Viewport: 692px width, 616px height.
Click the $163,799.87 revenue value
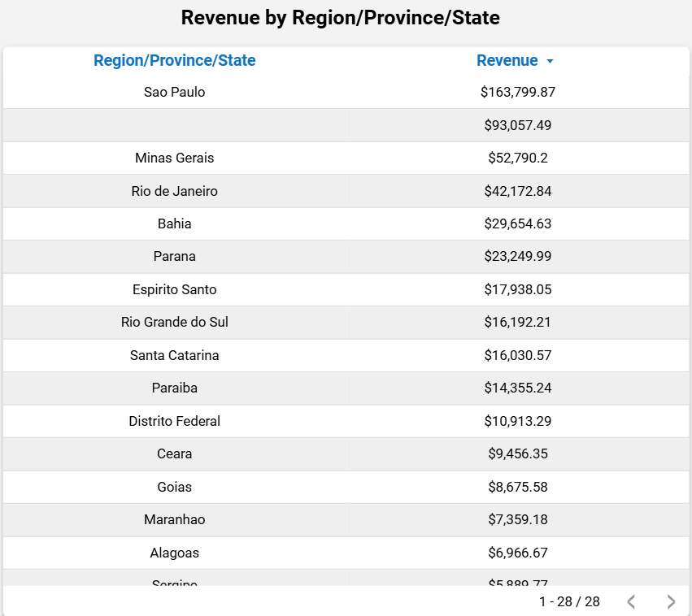pyautogui.click(x=517, y=92)
